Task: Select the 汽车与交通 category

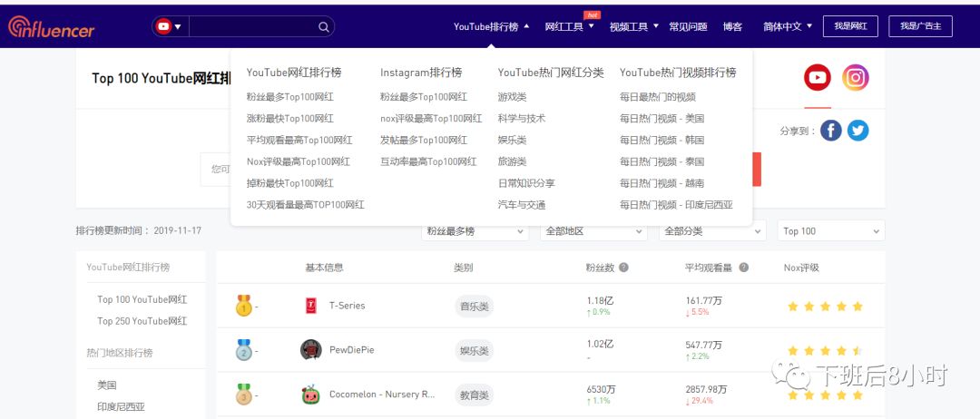Action: tap(522, 205)
